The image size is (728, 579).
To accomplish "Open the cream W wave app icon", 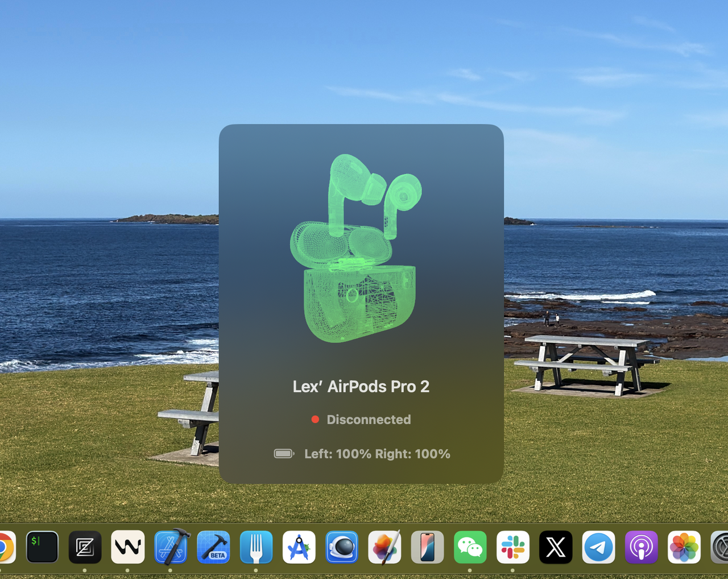I will 127,547.
